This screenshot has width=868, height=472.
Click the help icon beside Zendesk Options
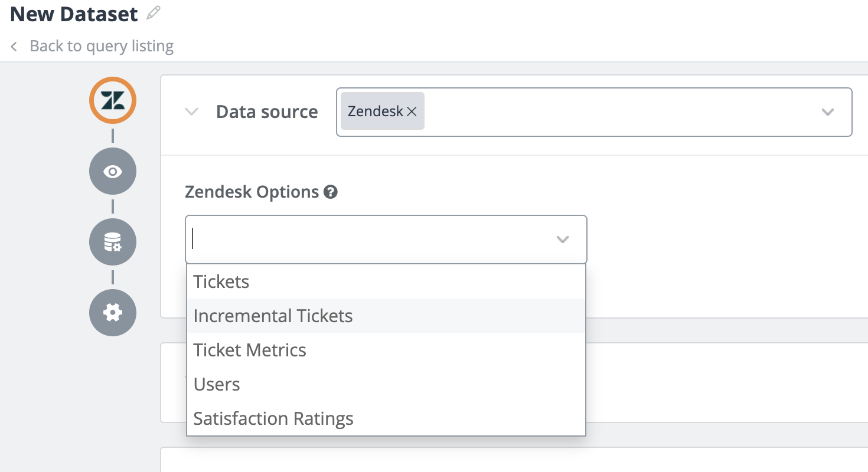[x=331, y=192]
